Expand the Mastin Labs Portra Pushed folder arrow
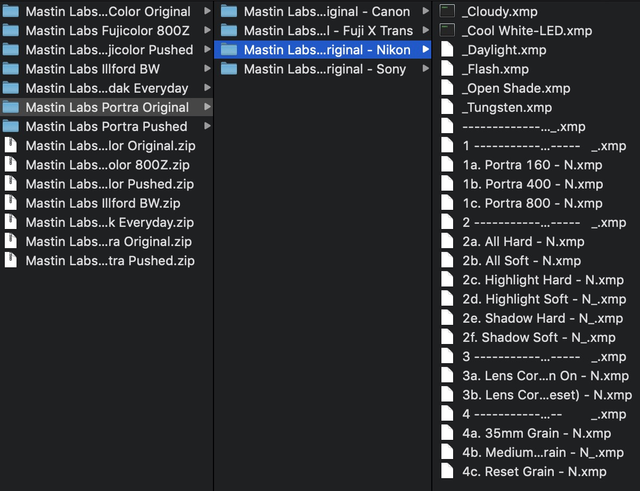Image resolution: width=640 pixels, height=491 pixels. pos(207,127)
